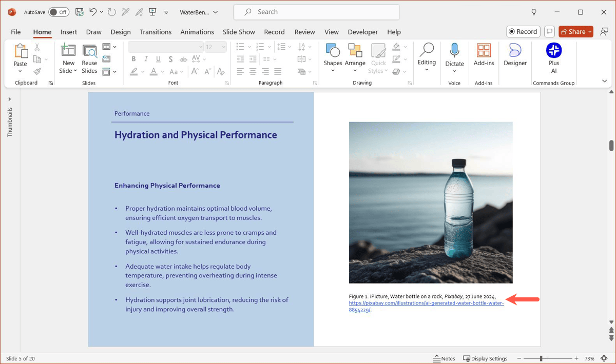Toggle Bold formatting
The image size is (616, 364).
133,59
